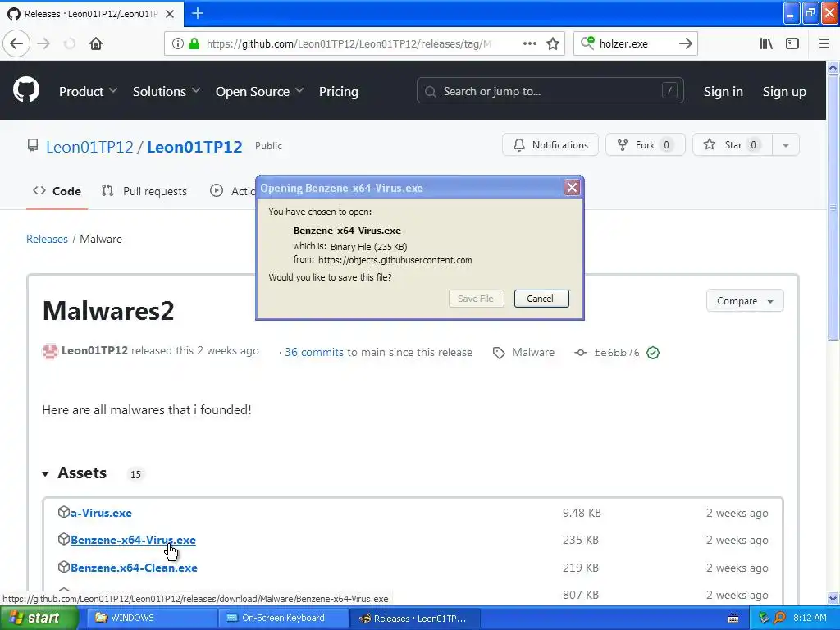
Task: Click Cancel in the download dialog
Action: click(541, 299)
